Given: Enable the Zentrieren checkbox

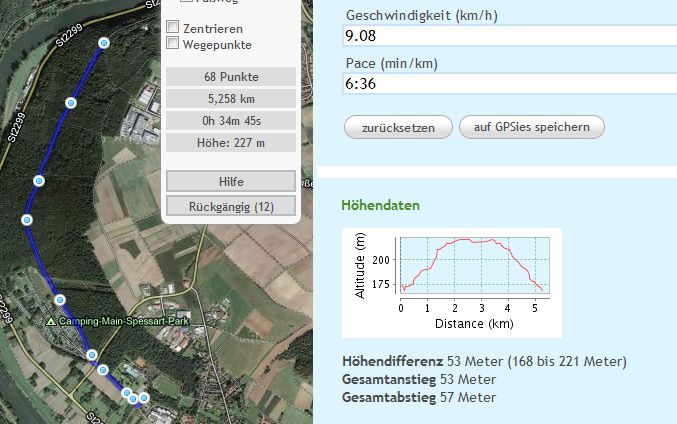Looking at the screenshot, I should point(173,29).
